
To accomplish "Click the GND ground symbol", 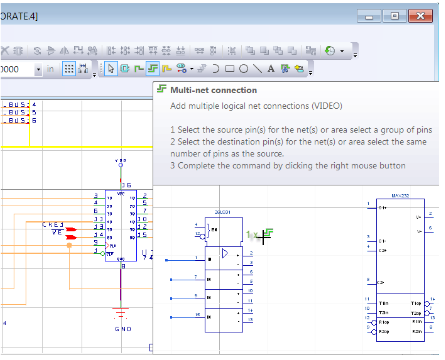I will click(x=120, y=313).
